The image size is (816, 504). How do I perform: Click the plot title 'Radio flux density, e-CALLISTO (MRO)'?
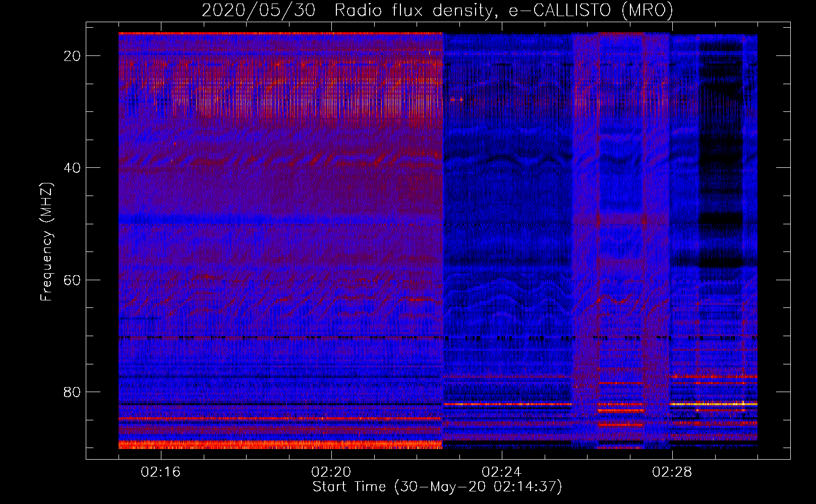(x=503, y=10)
